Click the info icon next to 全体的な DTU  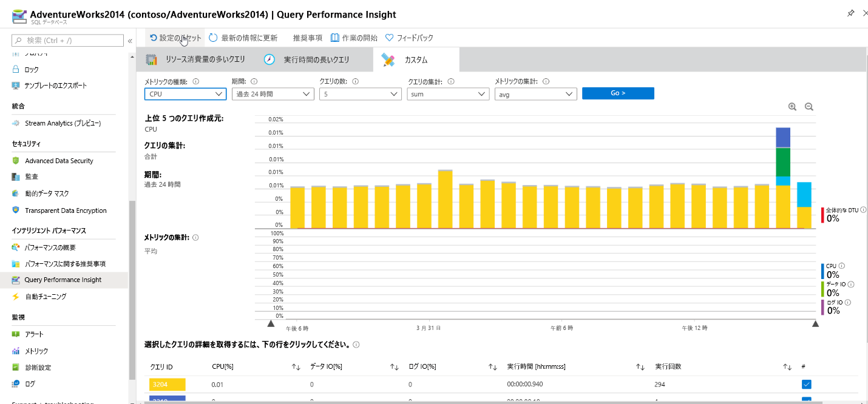[x=863, y=210]
